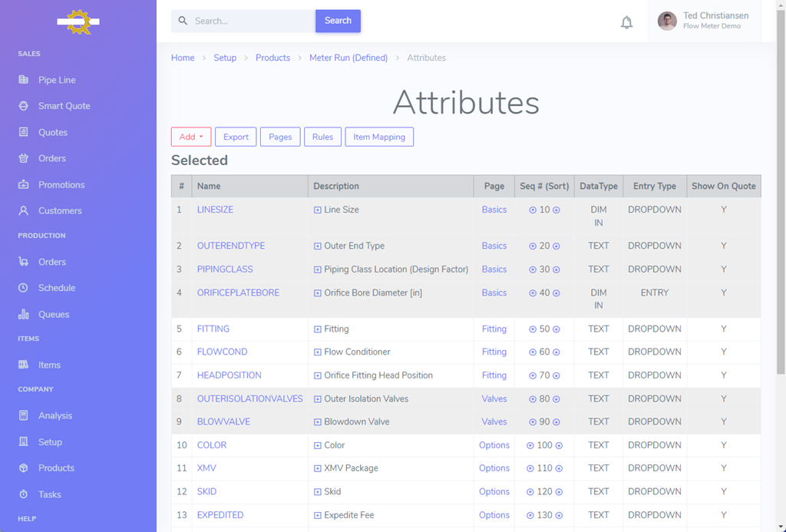Click the arrow icon left of sequence 10
Image resolution: width=786 pixels, height=532 pixels.
coord(533,210)
